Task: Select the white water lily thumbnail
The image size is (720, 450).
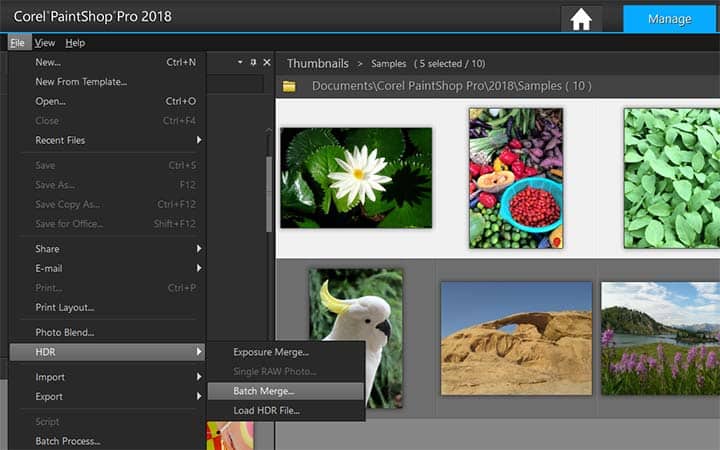Action: (x=356, y=178)
